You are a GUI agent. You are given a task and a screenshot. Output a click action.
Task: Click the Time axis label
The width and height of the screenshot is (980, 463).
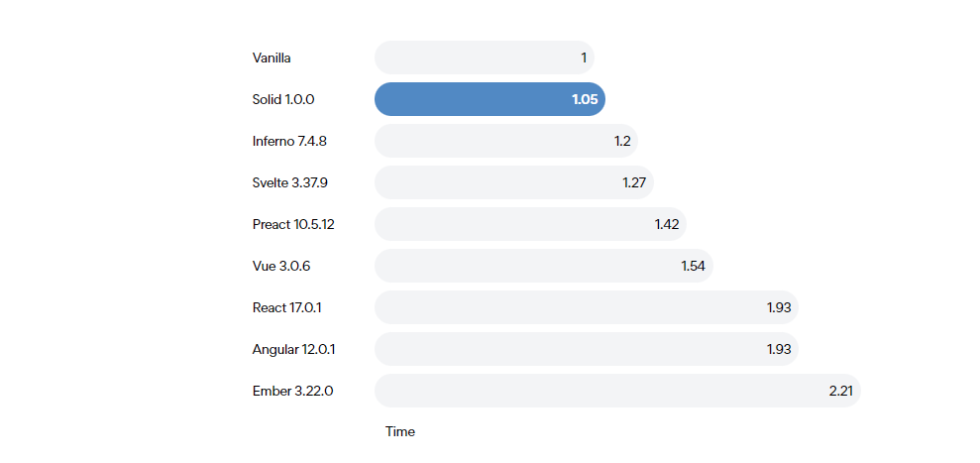click(400, 431)
